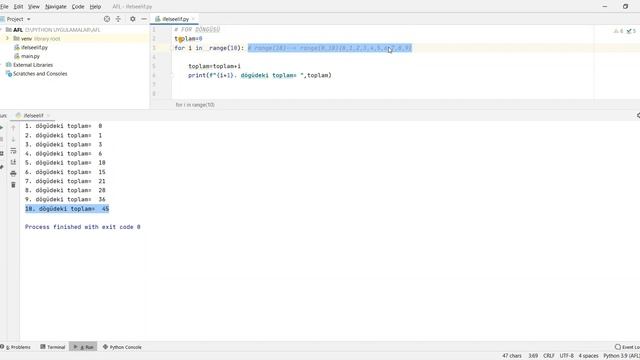
Task: Expand the venv library root folder
Action: 7,38
